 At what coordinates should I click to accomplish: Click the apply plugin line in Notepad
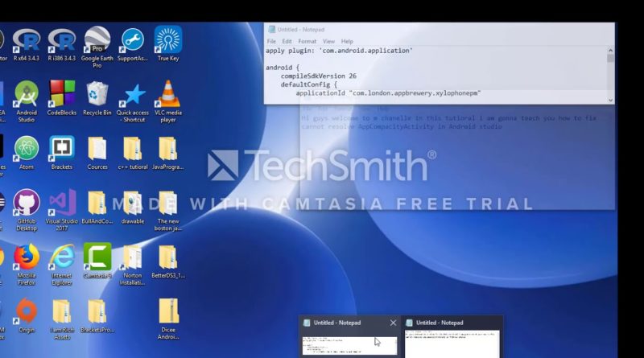pos(339,51)
